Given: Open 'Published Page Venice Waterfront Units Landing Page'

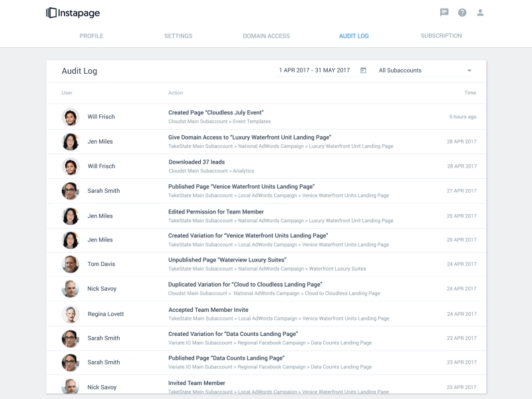Looking at the screenshot, I should pyautogui.click(x=241, y=187).
